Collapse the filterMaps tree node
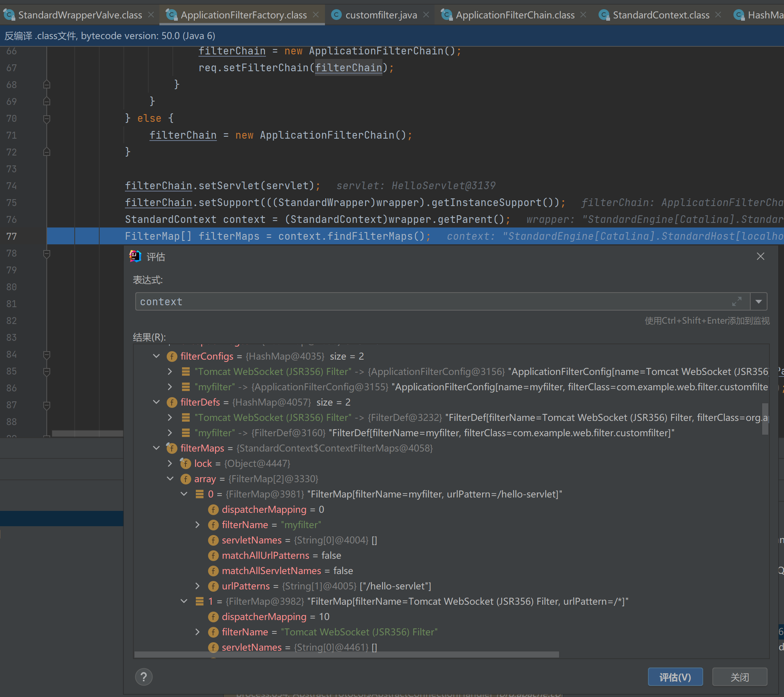 coord(156,448)
